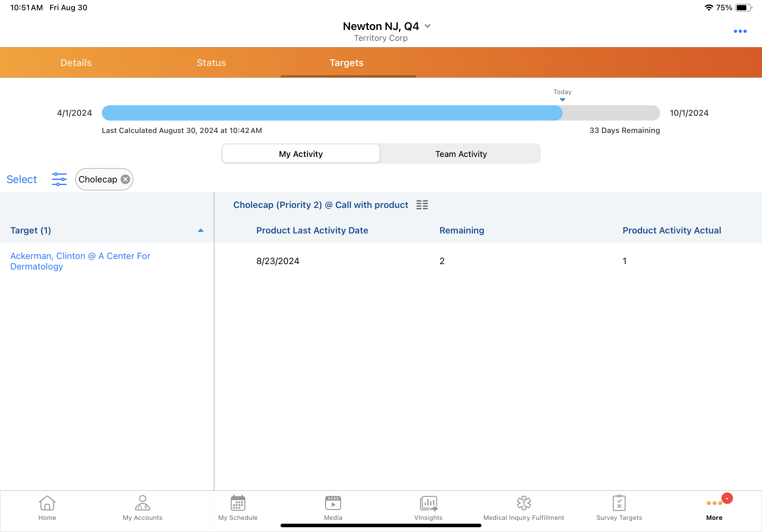Open Medical Inquiry Fulfillment icon

(x=523, y=507)
